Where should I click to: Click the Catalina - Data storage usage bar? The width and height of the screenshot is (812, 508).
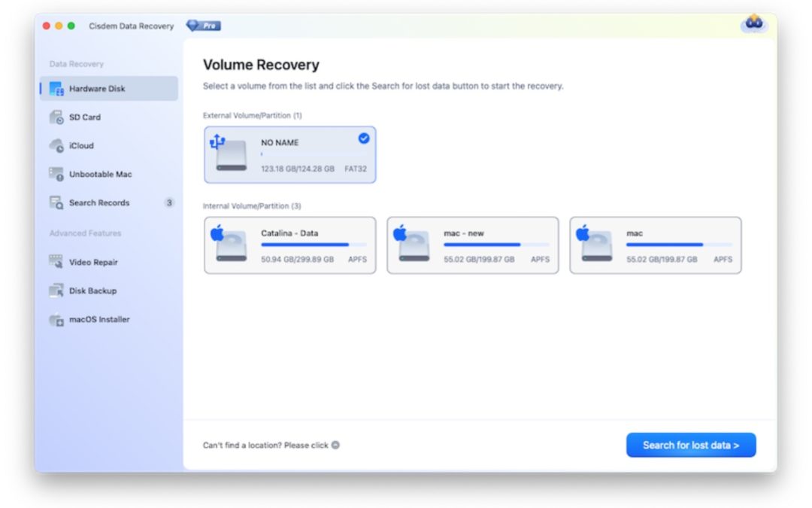tap(314, 245)
